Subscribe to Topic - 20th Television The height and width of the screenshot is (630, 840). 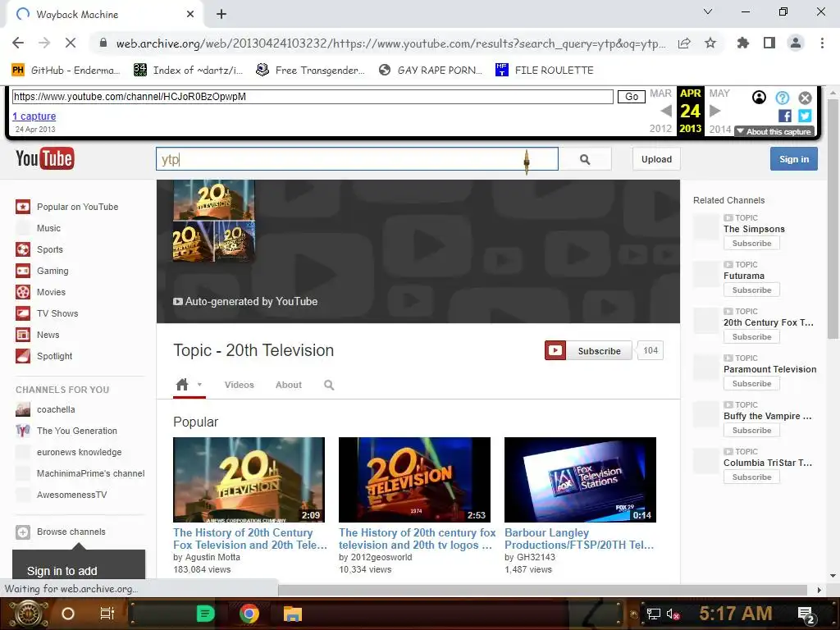coord(588,351)
